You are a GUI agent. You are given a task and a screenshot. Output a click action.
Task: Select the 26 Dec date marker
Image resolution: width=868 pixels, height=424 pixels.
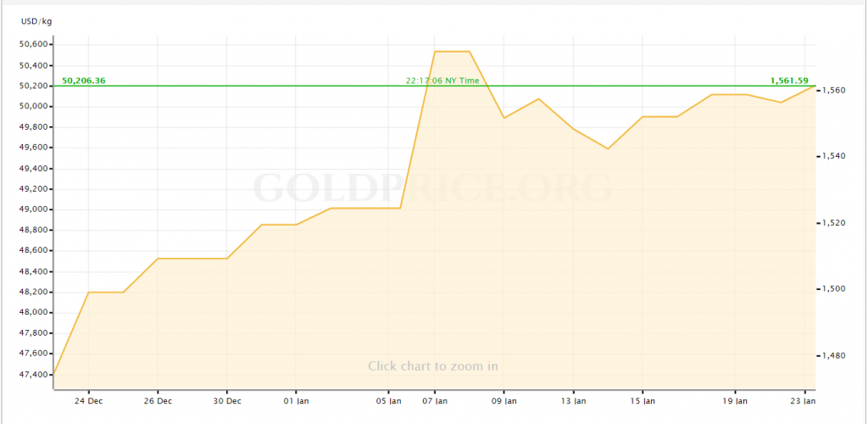coord(159,400)
